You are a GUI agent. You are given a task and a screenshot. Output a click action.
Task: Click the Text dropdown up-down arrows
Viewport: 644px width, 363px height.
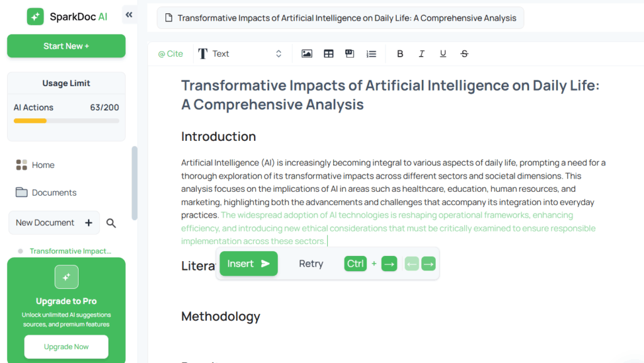click(279, 54)
